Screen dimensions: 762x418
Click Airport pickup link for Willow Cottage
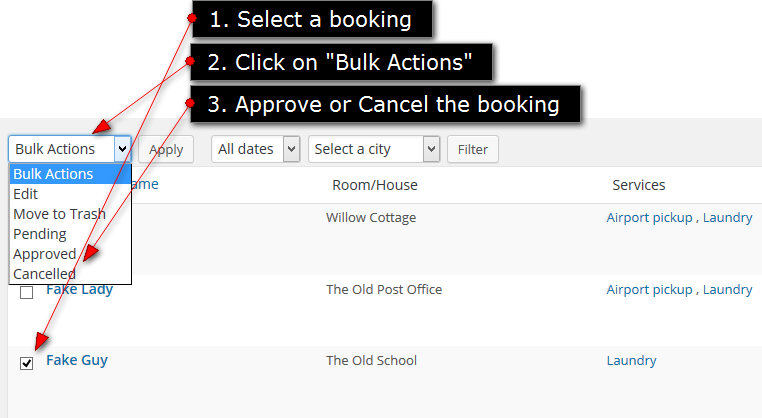[x=649, y=218]
